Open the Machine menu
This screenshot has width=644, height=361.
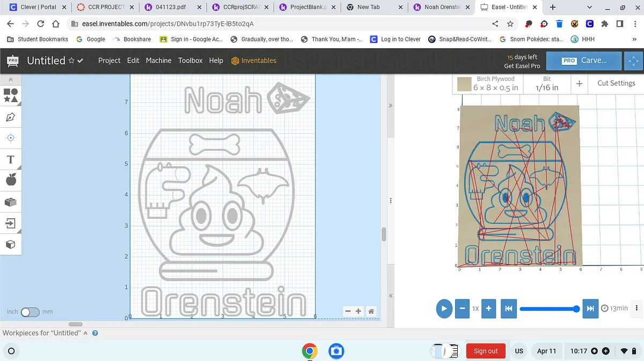point(158,61)
